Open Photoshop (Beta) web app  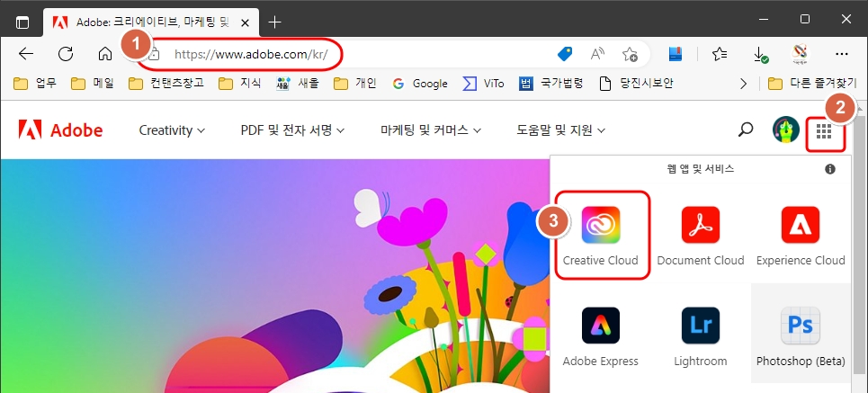click(x=801, y=337)
